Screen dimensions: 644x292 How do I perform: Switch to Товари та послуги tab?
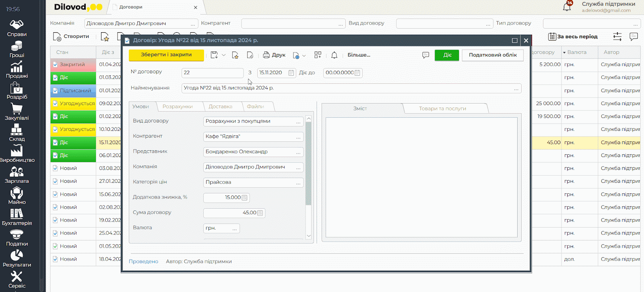tap(442, 108)
